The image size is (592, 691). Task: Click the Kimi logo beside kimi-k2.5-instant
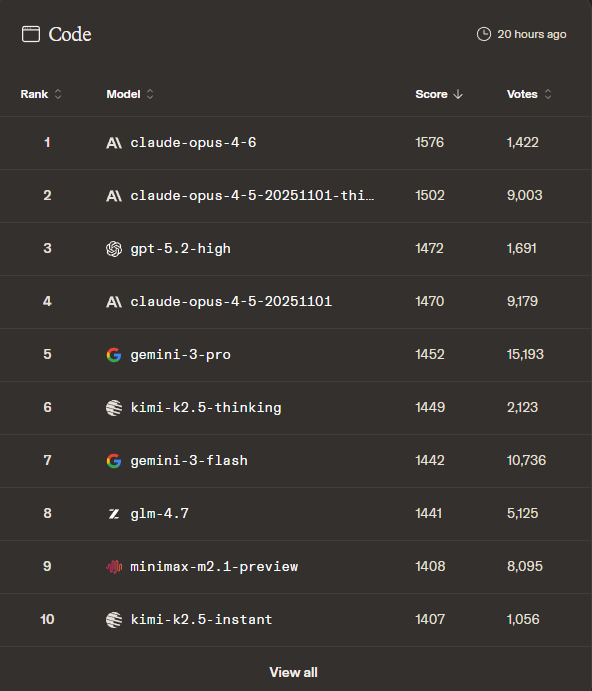(x=114, y=620)
